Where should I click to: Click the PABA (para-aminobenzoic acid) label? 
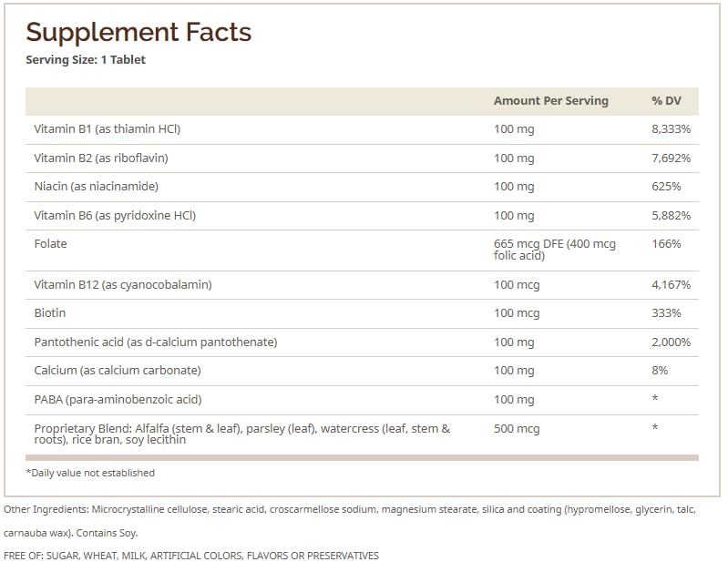[116, 400]
